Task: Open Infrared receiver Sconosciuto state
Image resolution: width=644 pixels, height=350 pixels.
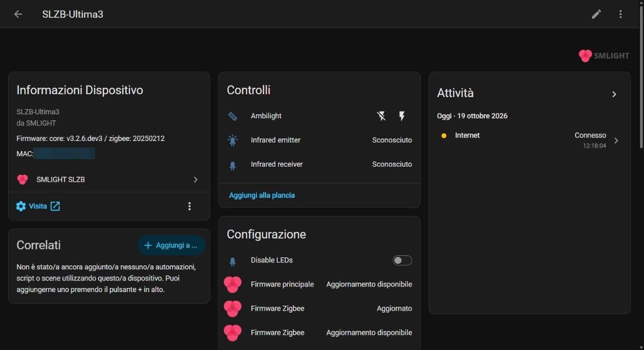Action: point(392,164)
